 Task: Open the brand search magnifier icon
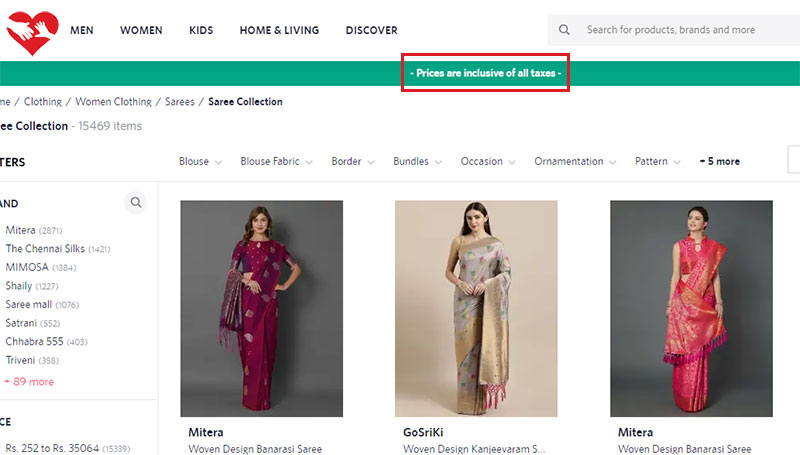pos(136,203)
